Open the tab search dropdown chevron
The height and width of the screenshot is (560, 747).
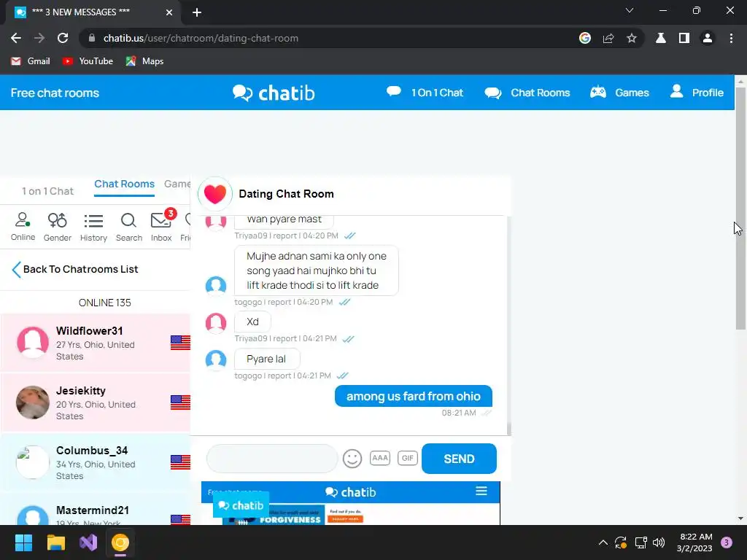(x=630, y=10)
